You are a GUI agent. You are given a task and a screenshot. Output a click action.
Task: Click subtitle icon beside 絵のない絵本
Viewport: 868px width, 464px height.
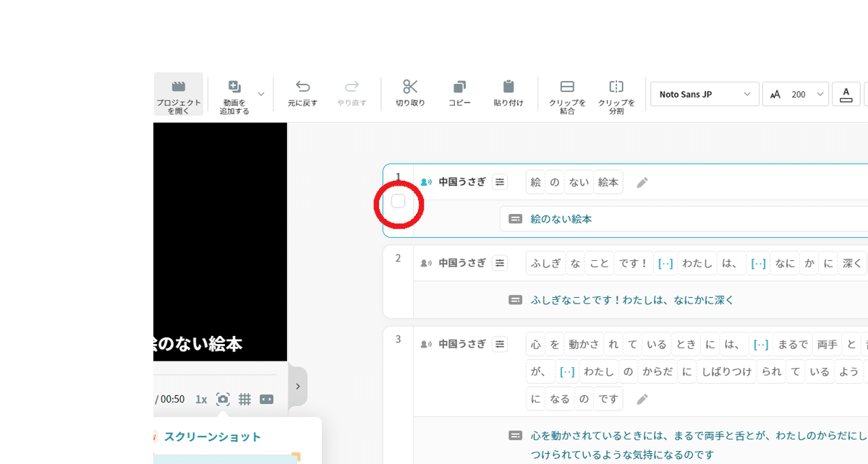point(516,218)
